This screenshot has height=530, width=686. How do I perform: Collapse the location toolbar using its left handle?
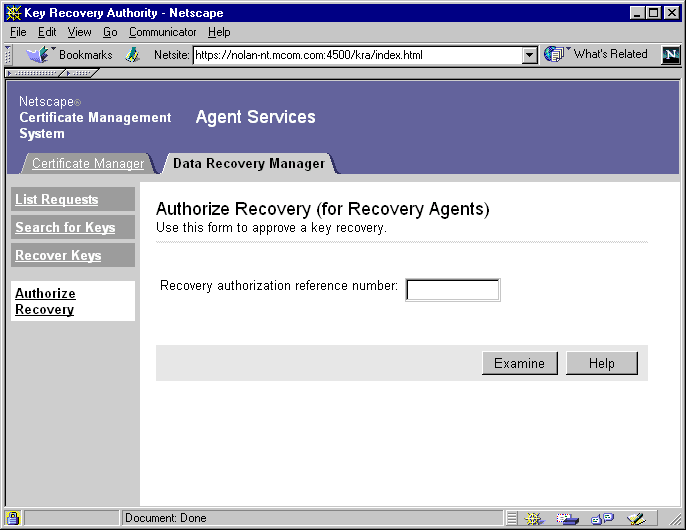pyautogui.click(x=8, y=55)
